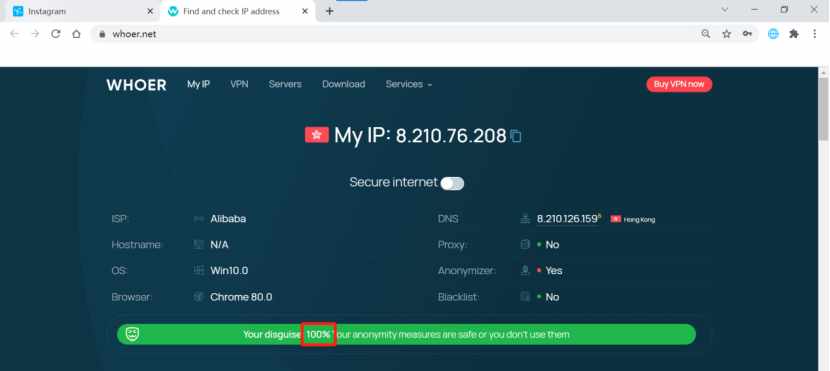The image size is (830, 371).
Task: Select the Find and check IP address tab
Action: (x=238, y=11)
